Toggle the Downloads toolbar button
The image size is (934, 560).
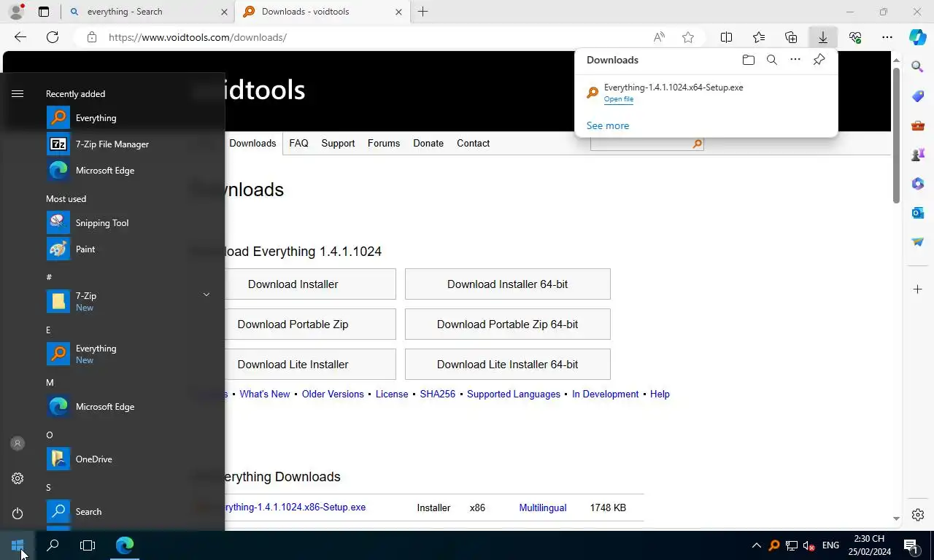[823, 37]
